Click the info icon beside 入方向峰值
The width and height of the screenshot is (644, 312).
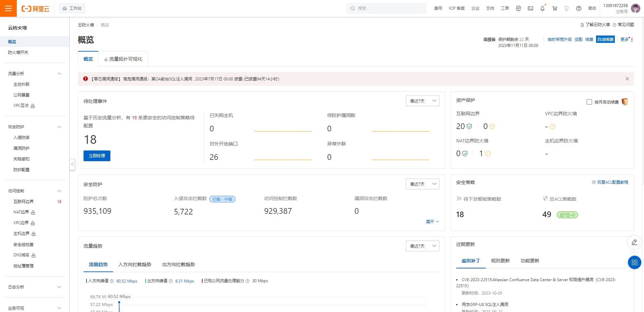[112, 281]
